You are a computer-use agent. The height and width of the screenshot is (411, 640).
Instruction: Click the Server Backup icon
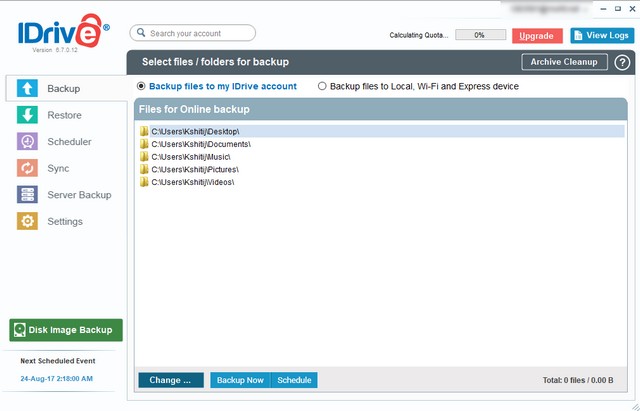28,195
